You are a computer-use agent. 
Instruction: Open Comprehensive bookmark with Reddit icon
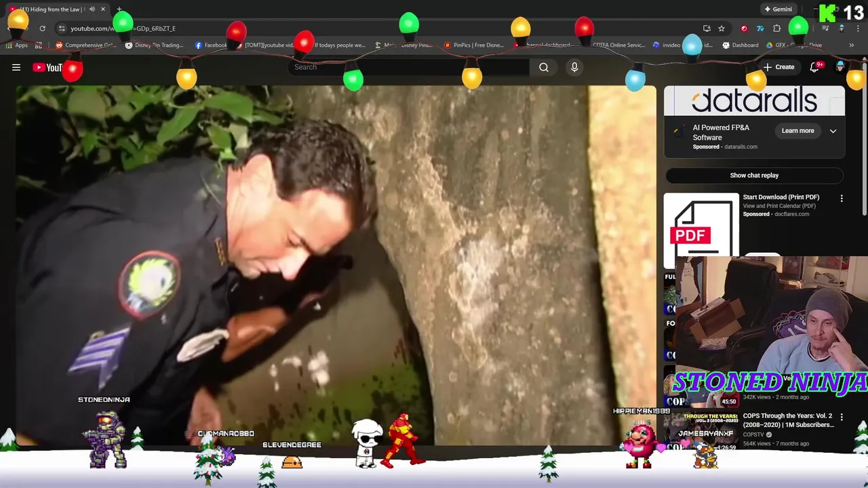coord(86,45)
